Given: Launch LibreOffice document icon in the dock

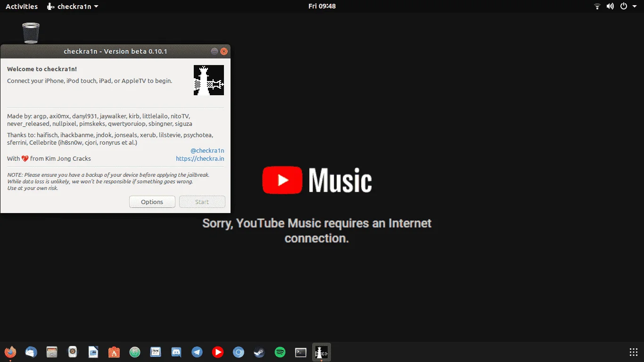Looking at the screenshot, I should click(x=93, y=352).
